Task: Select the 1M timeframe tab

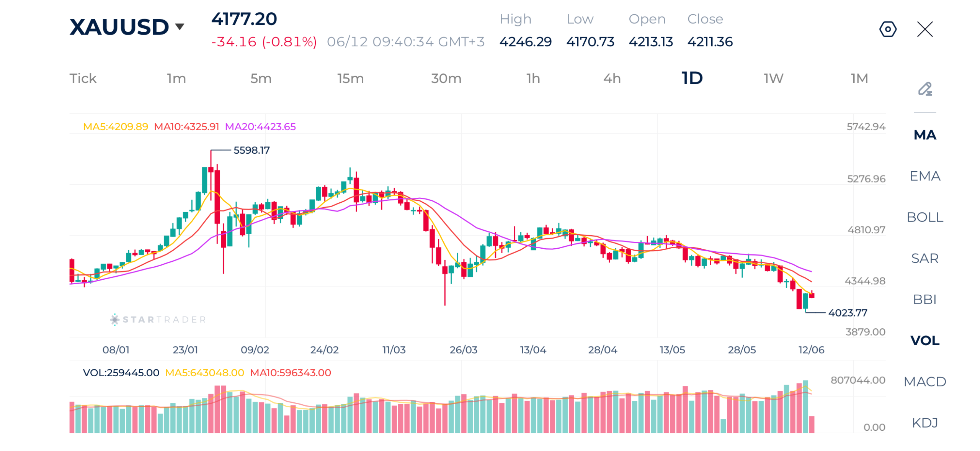Action: click(x=859, y=79)
